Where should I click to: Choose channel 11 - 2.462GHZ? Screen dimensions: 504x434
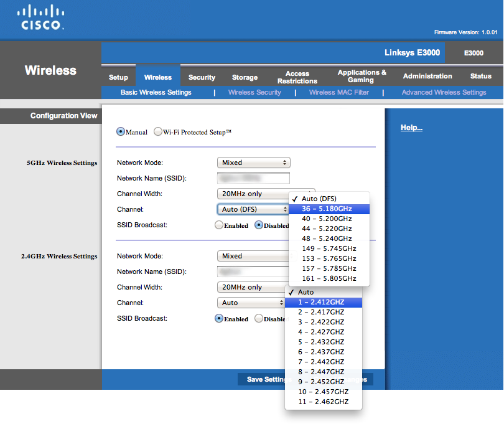click(x=324, y=402)
